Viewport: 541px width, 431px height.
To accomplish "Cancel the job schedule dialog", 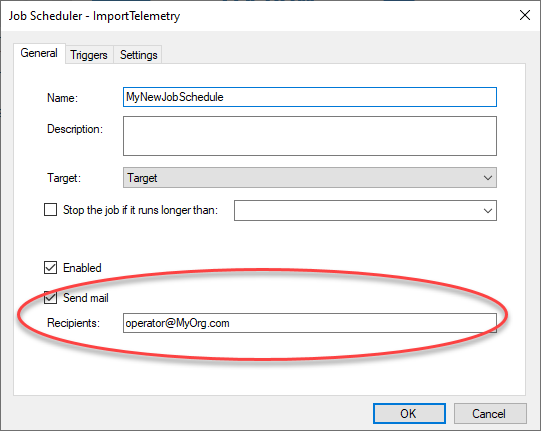I will click(490, 413).
